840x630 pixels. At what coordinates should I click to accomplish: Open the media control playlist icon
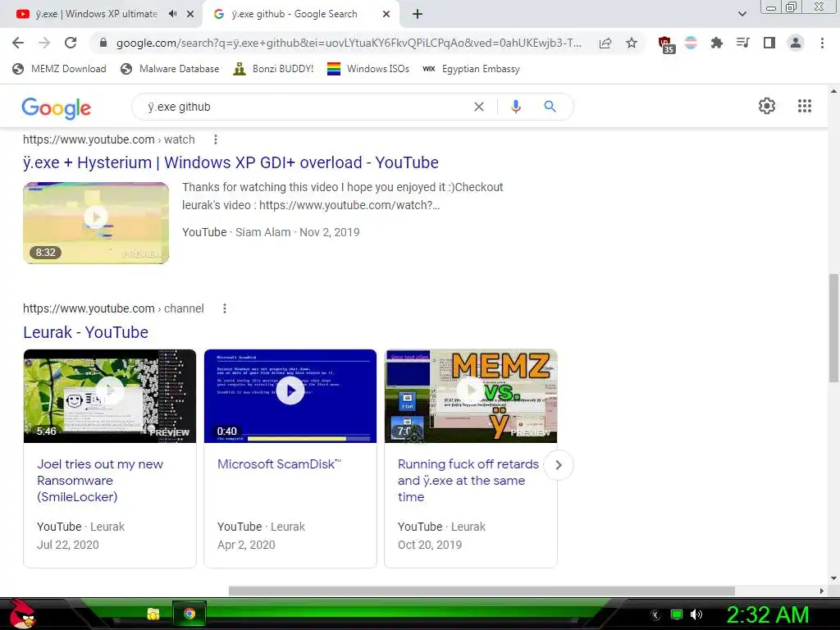(743, 43)
